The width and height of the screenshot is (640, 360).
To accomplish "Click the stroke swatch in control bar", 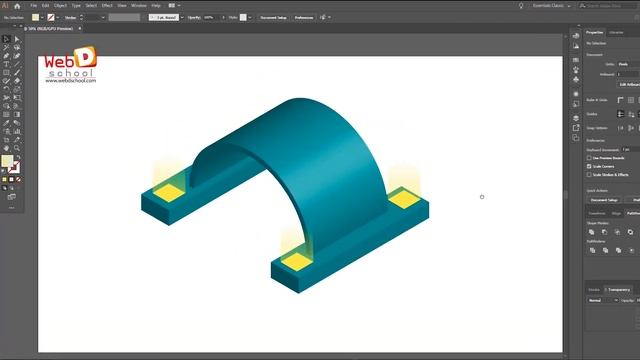I will [x=51, y=18].
